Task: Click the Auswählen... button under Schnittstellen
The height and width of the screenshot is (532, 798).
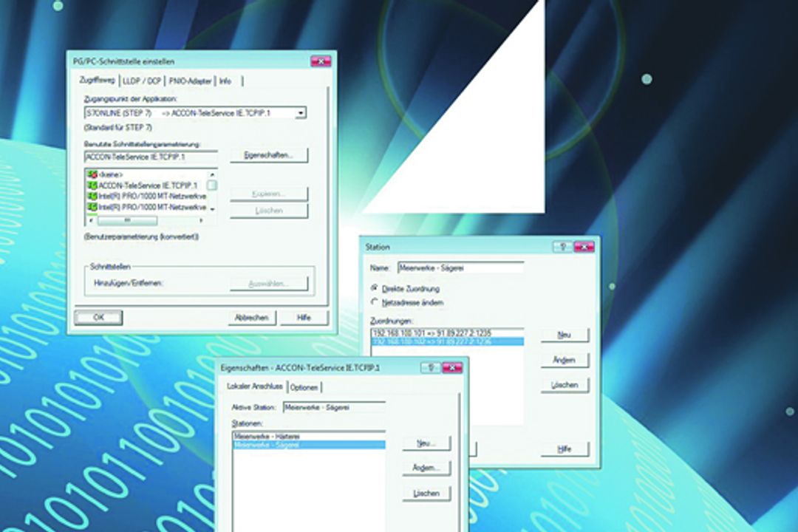Action: [269, 284]
